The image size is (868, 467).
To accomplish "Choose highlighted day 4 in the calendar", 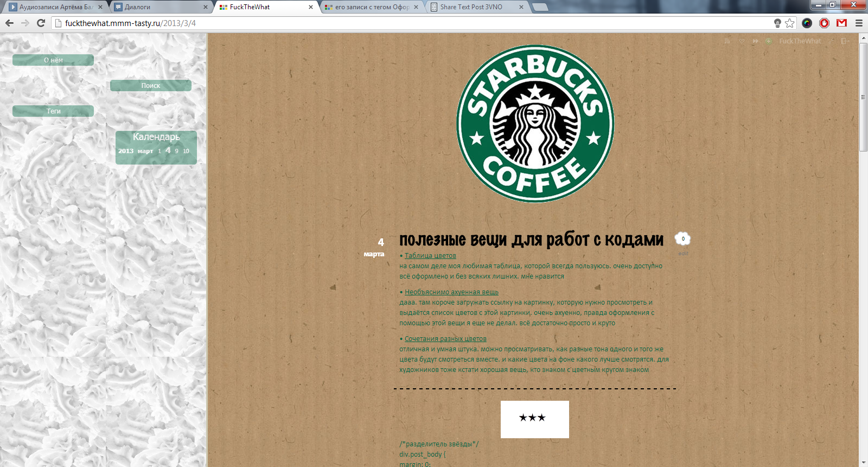I will tap(168, 150).
